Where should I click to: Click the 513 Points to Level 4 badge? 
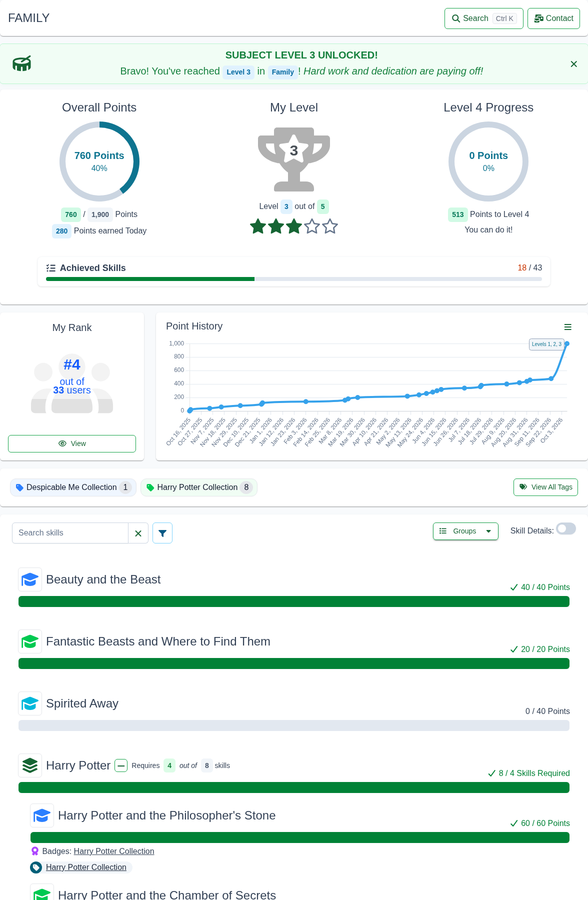[458, 214]
